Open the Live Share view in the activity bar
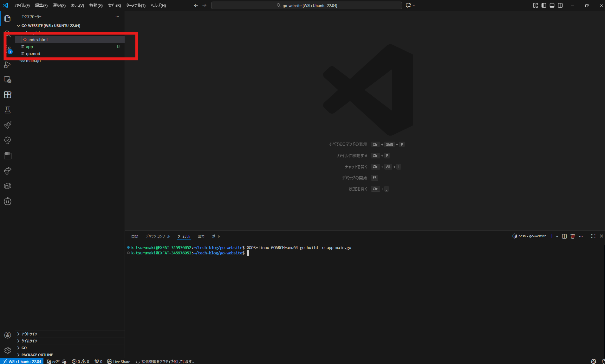 [x=8, y=171]
